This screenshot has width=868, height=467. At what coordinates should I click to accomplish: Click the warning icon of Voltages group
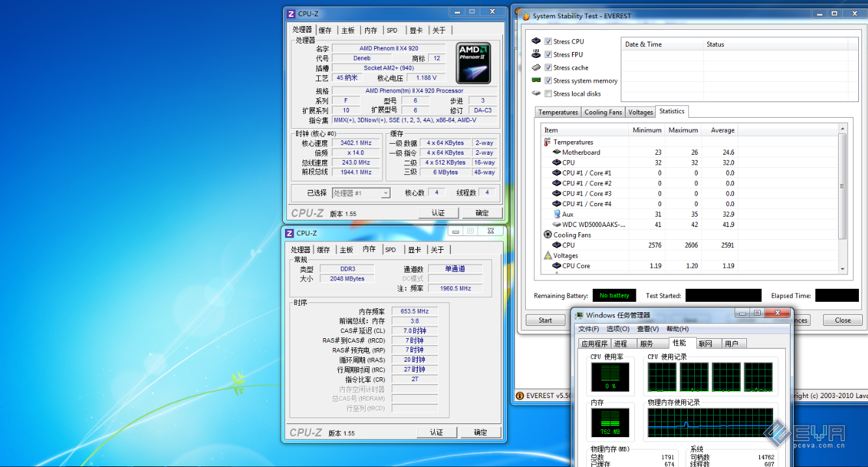547,256
